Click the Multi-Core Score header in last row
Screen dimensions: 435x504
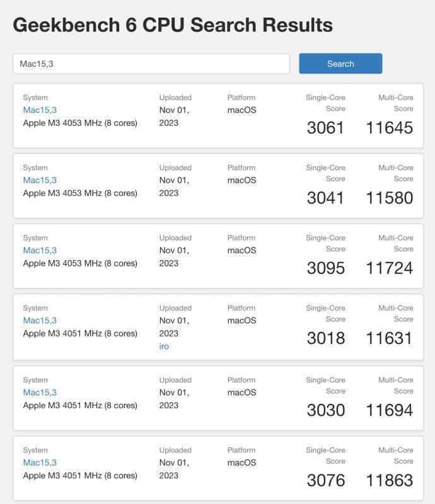coord(395,454)
